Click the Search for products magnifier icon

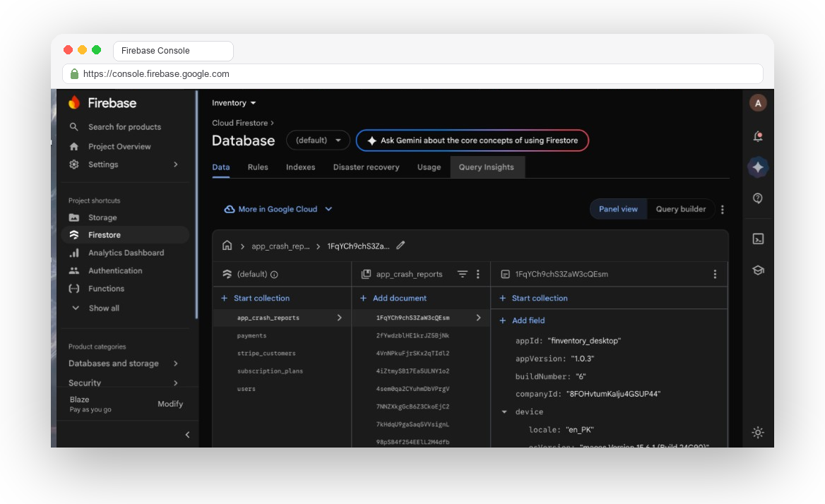73,126
